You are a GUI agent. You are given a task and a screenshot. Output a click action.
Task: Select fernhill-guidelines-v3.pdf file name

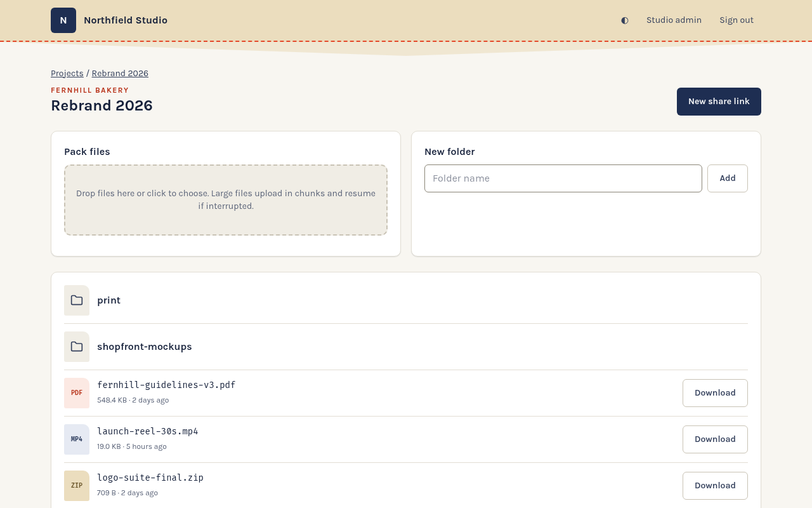(x=166, y=385)
